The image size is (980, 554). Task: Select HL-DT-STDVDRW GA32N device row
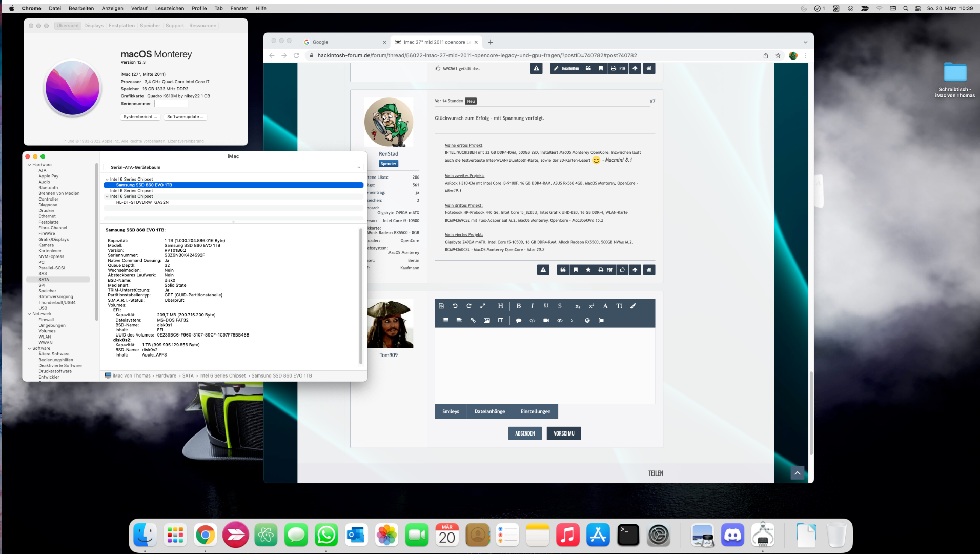pos(233,203)
